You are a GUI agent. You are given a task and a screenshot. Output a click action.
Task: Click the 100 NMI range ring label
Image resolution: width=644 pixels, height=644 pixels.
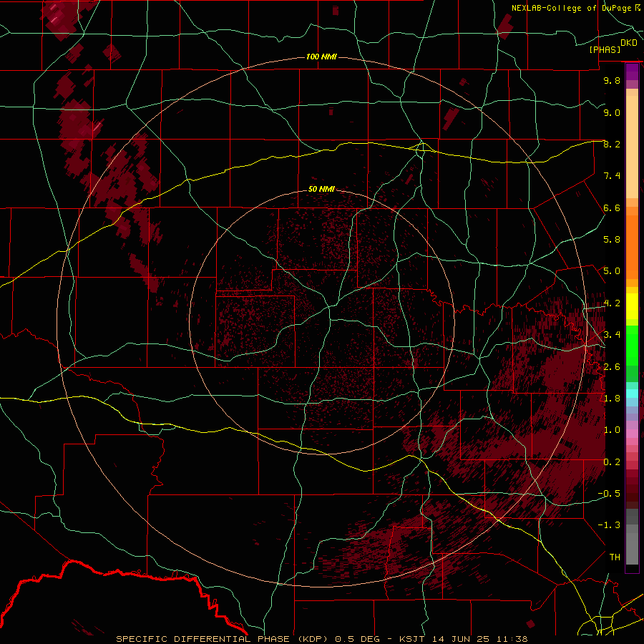pos(321,57)
